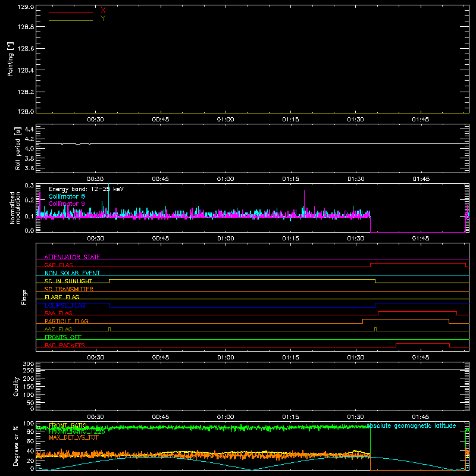Click the 4.4 roll period tick label
The height and width of the screenshot is (476, 476).
[29, 129]
